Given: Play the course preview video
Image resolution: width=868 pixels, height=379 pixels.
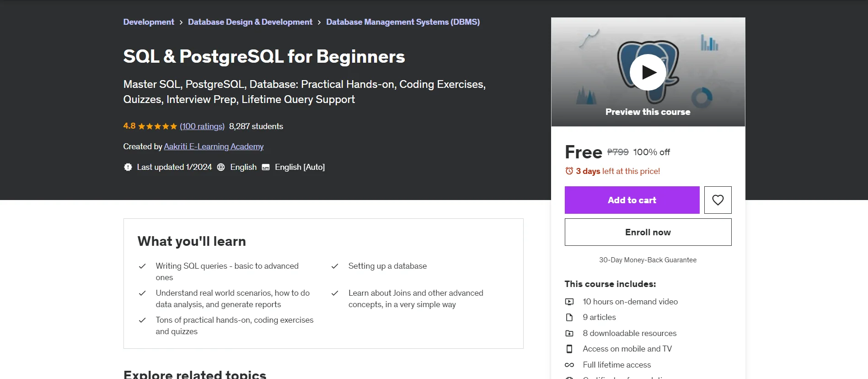Looking at the screenshot, I should pyautogui.click(x=648, y=72).
